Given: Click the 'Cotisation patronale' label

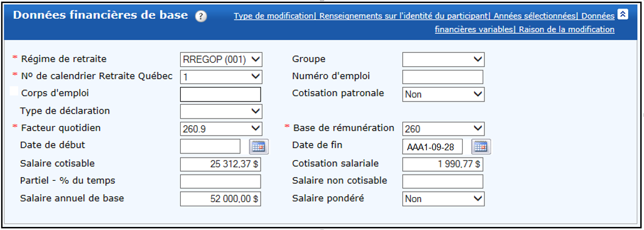Looking at the screenshot, I should pos(338,93).
